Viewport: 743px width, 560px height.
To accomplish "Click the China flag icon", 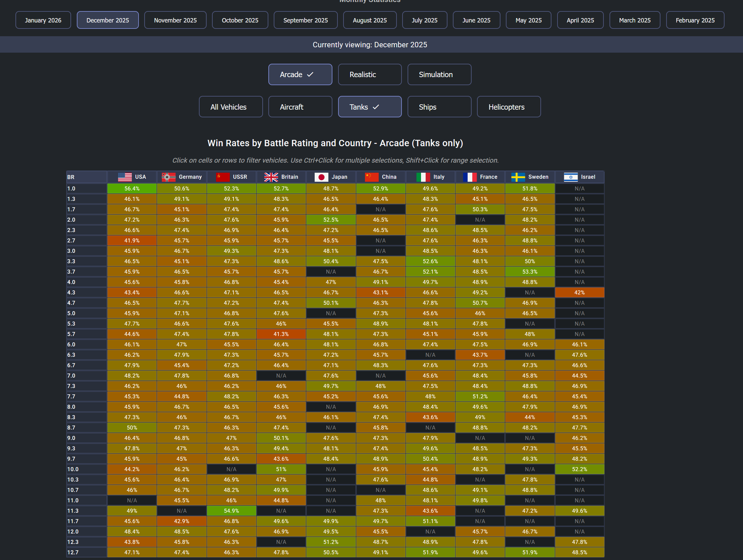I will coord(372,177).
